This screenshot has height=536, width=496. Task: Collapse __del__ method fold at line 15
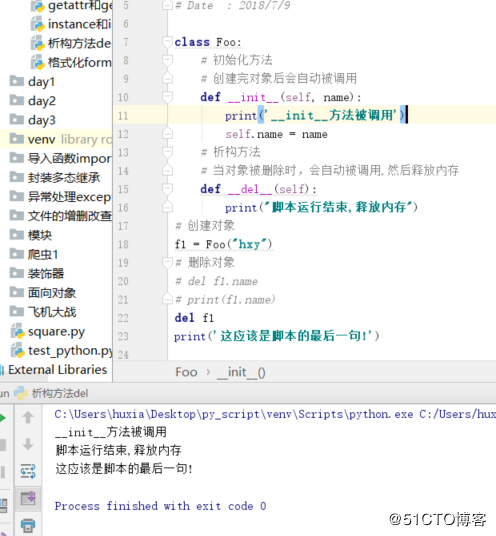pos(167,189)
